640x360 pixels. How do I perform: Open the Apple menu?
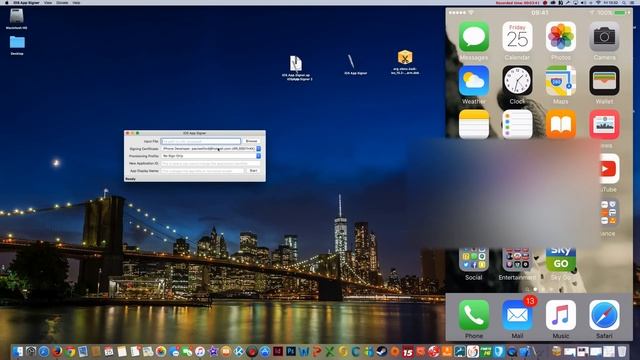point(6,2)
